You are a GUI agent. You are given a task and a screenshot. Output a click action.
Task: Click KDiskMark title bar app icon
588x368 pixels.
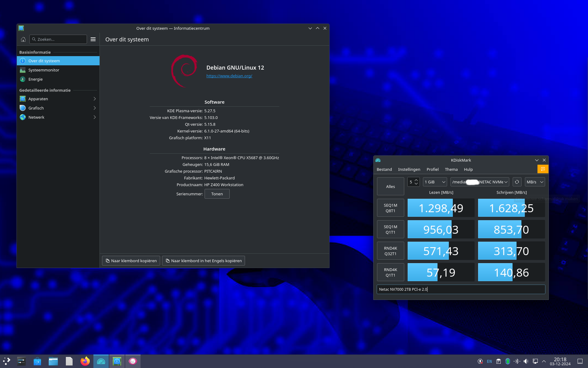click(378, 160)
